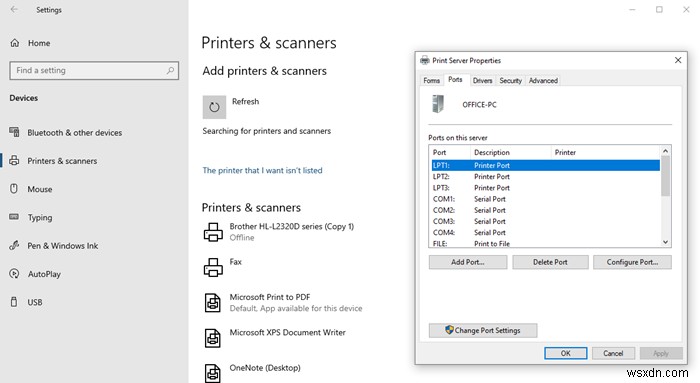Select the LPT3: port row
The height and width of the screenshot is (383, 700).
pos(546,187)
